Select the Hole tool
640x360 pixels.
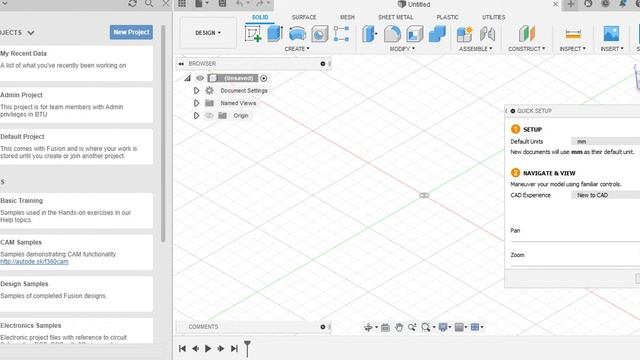click(x=320, y=34)
